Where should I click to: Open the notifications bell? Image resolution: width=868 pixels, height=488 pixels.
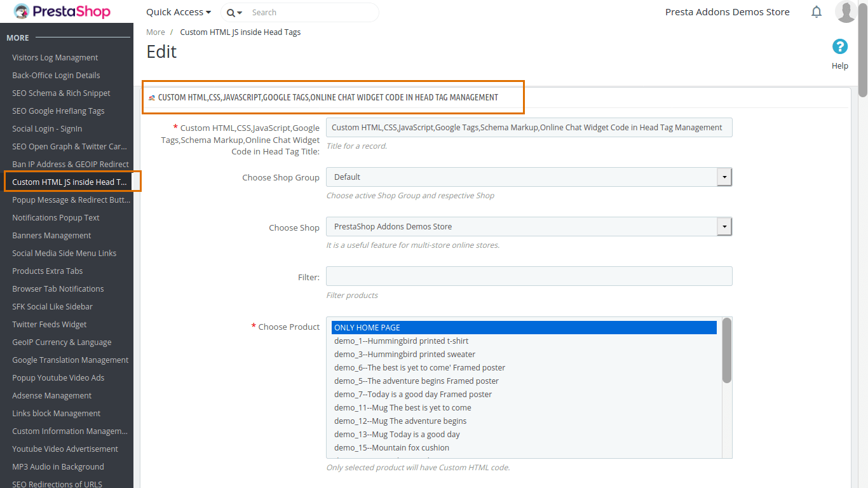tap(817, 12)
